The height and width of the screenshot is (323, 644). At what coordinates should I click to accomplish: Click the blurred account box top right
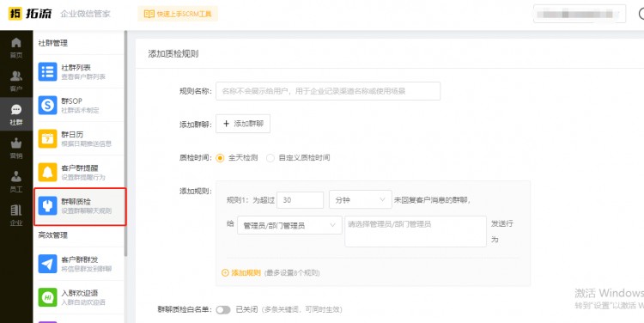point(580,14)
